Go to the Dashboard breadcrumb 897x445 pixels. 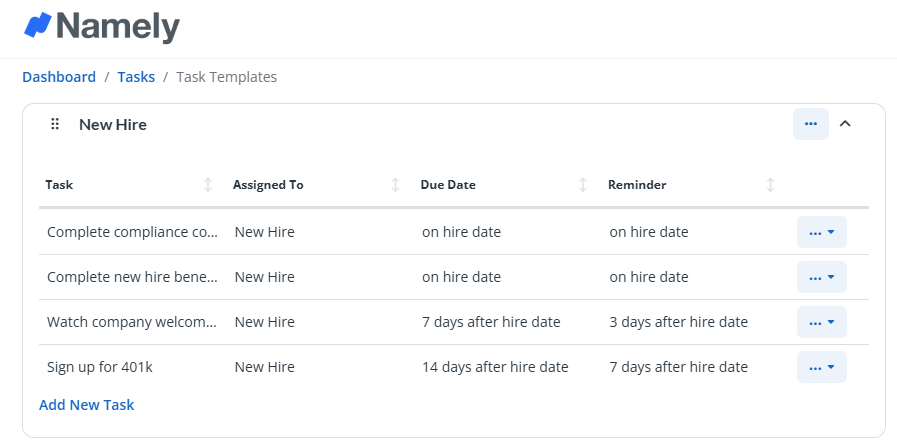point(59,77)
